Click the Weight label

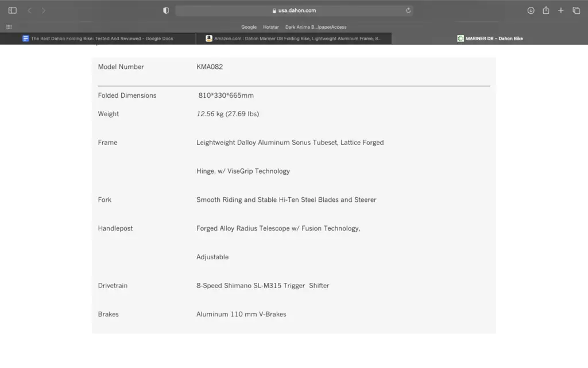point(109,114)
